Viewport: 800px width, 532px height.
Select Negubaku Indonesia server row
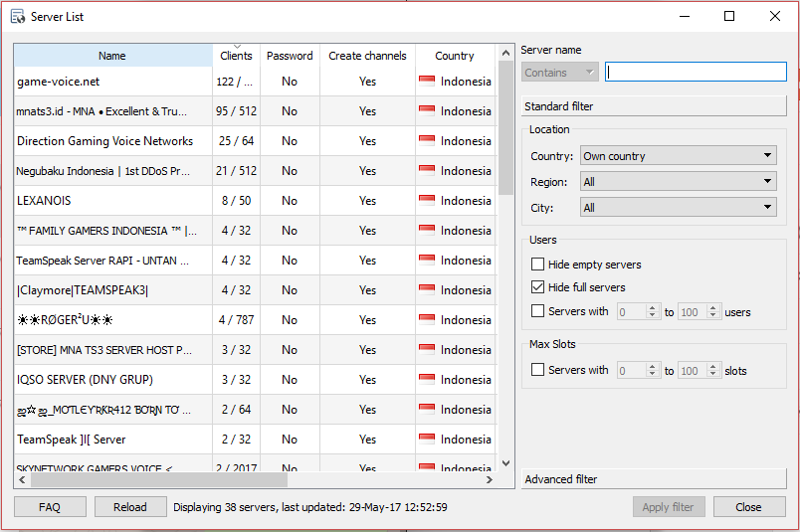[255, 171]
